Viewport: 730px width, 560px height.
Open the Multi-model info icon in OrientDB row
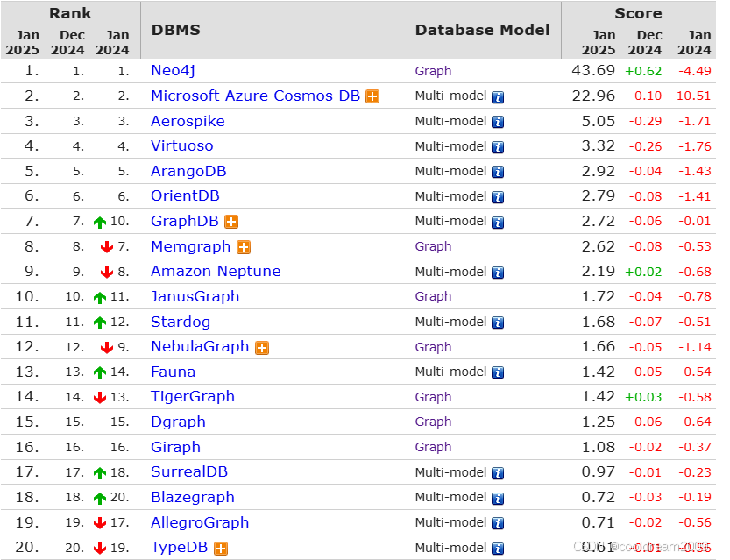click(498, 197)
